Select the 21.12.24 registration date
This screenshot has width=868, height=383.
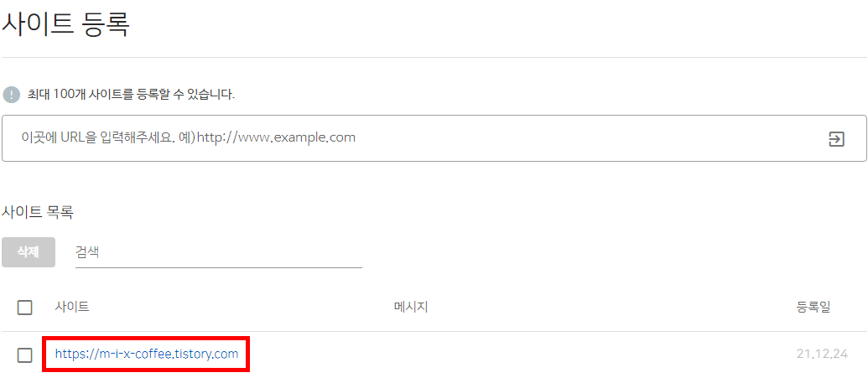pos(822,355)
